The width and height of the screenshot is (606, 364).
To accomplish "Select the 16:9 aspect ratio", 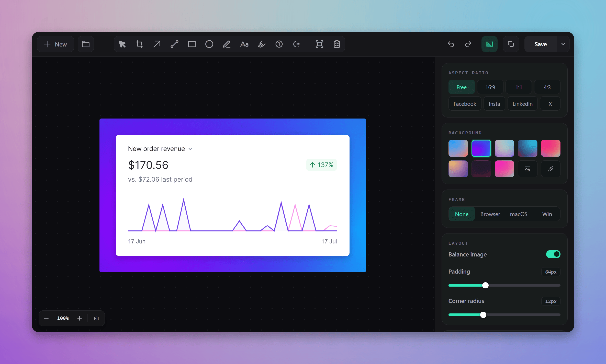I will tap(490, 87).
